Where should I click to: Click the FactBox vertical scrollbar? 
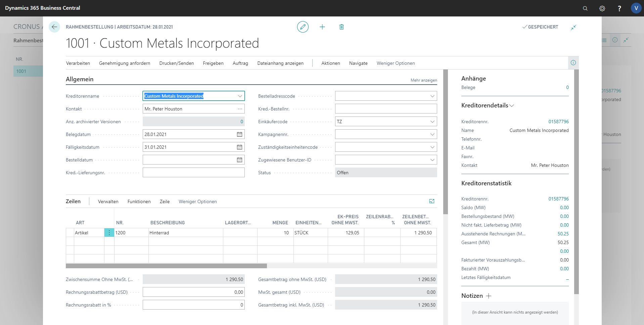[577, 181]
